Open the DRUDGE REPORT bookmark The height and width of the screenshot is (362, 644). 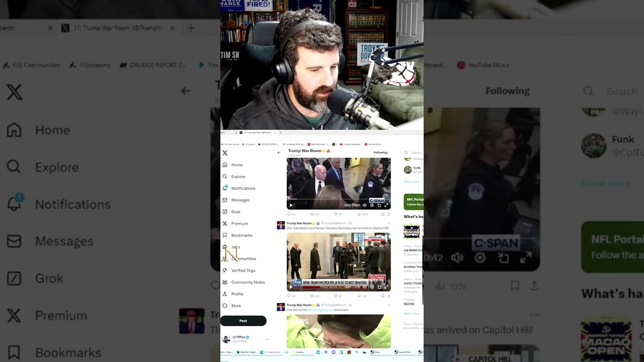[x=268, y=144]
